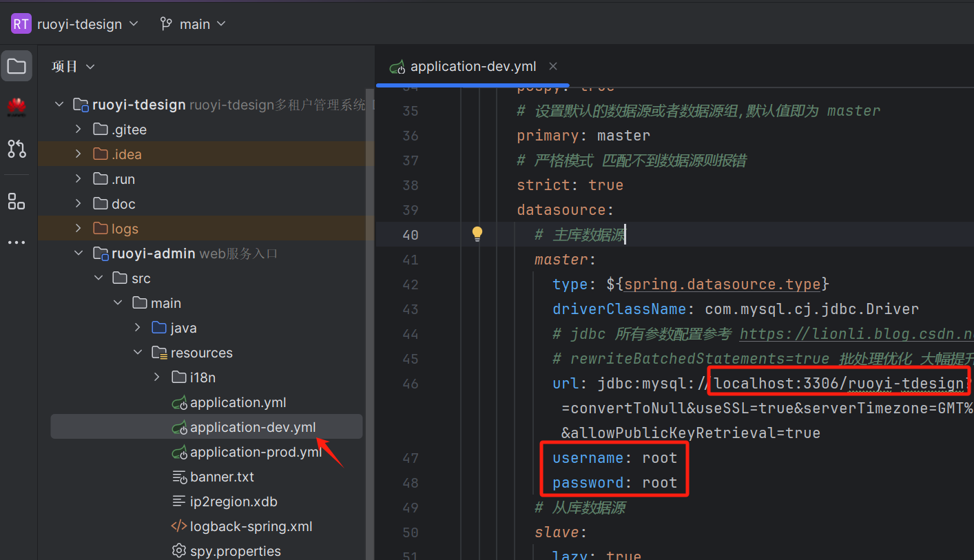Collapse the src folder
The height and width of the screenshot is (560, 974).
[99, 278]
